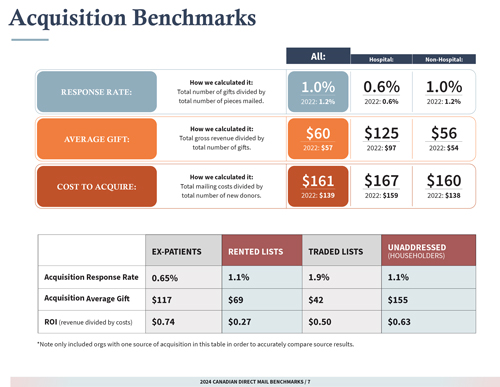Click the Acquisition Benchmarks page title
The width and height of the screenshot is (500, 387).
click(x=133, y=17)
